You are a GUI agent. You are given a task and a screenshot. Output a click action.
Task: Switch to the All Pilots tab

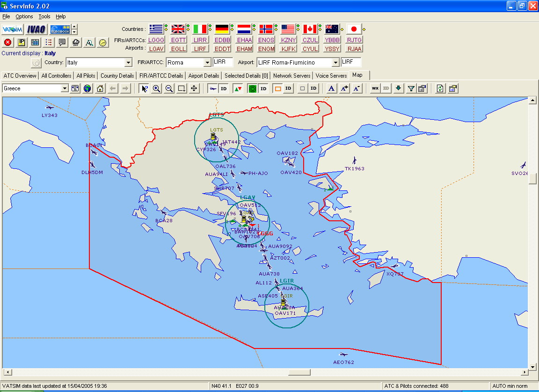point(86,75)
